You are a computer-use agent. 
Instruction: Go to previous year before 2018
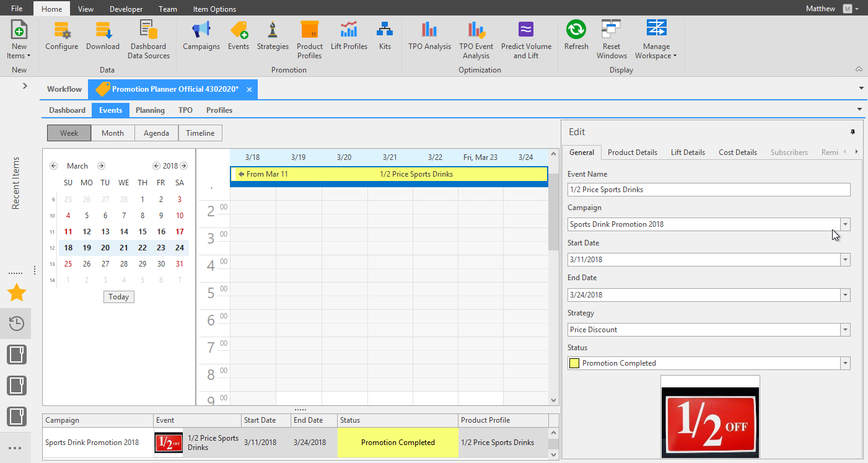click(157, 166)
